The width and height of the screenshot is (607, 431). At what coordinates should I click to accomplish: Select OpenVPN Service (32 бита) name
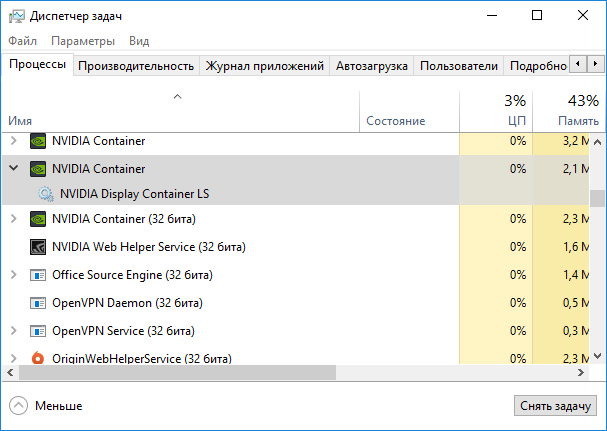coord(123,331)
